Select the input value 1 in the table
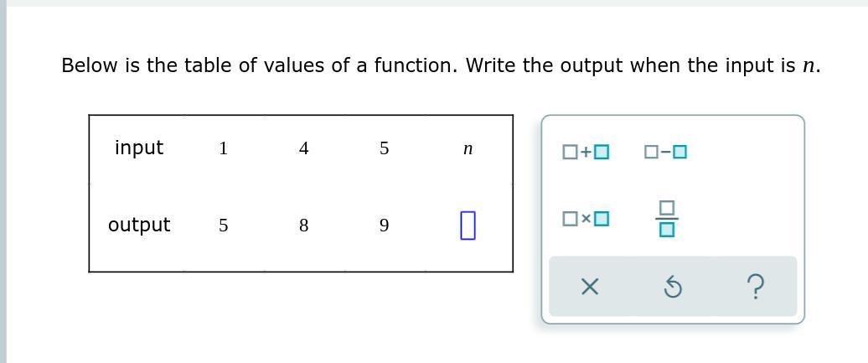This screenshot has width=868, height=363. pyautogui.click(x=223, y=148)
